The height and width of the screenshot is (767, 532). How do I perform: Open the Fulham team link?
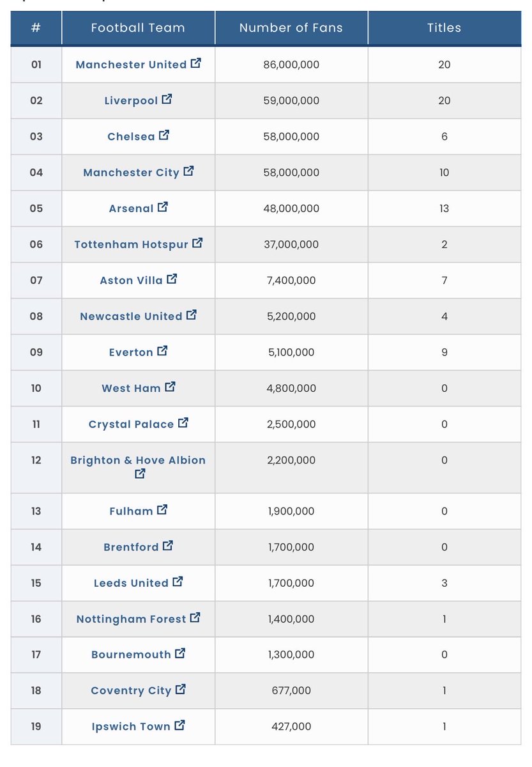131,511
